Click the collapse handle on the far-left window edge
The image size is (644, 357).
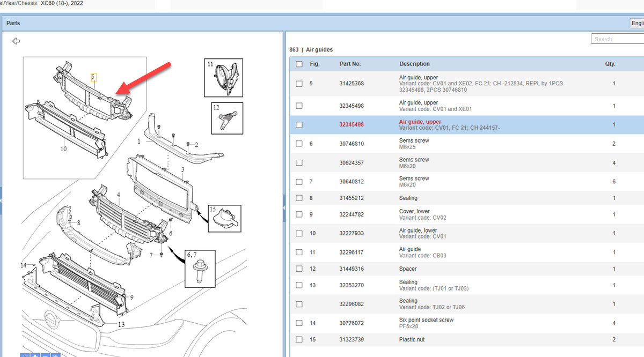(1, 200)
